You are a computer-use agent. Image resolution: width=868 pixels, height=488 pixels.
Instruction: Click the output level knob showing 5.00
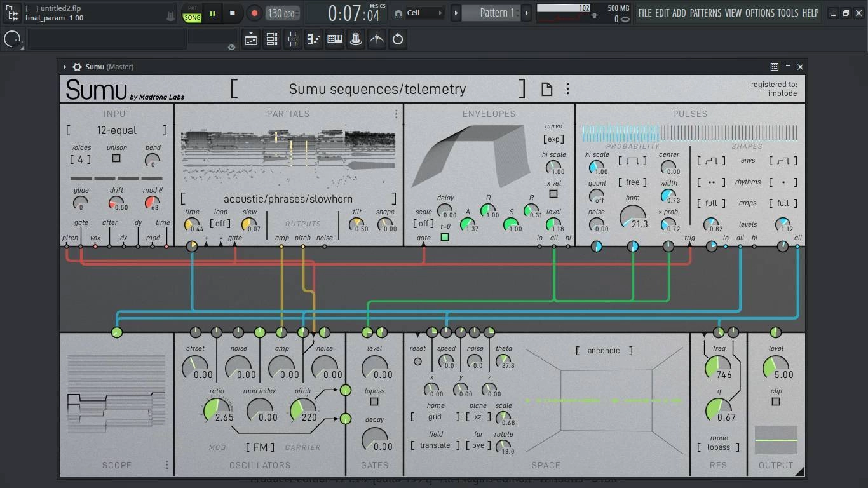tap(775, 367)
